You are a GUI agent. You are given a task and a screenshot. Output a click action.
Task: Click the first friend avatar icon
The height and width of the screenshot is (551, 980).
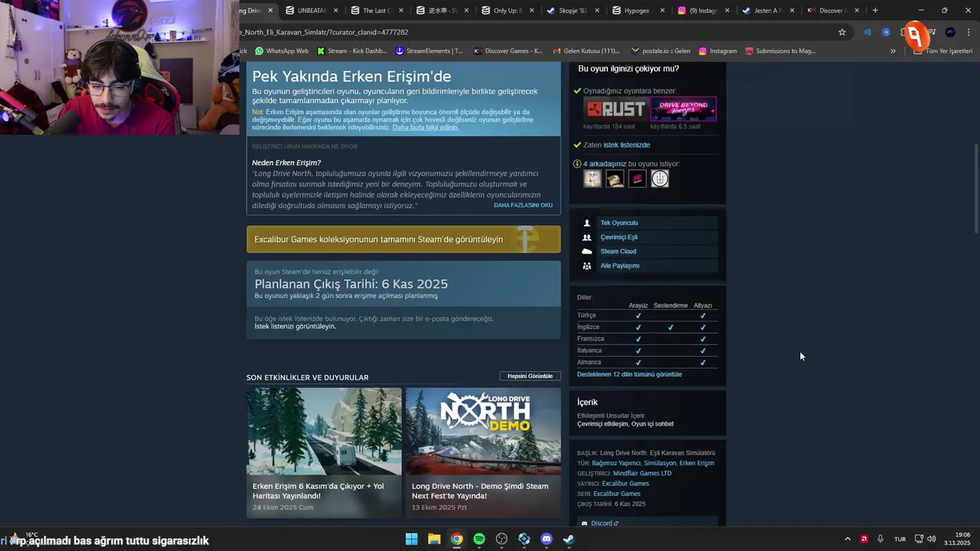click(593, 178)
